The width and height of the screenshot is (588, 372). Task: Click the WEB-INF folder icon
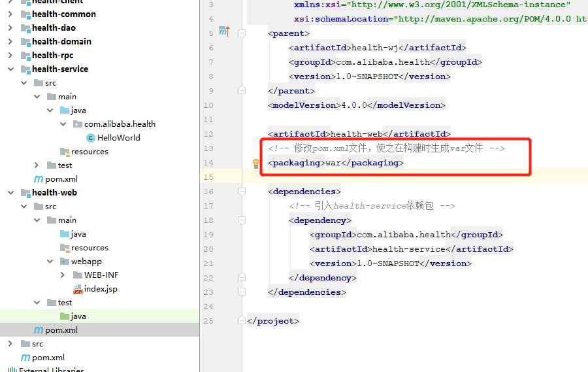pos(78,275)
